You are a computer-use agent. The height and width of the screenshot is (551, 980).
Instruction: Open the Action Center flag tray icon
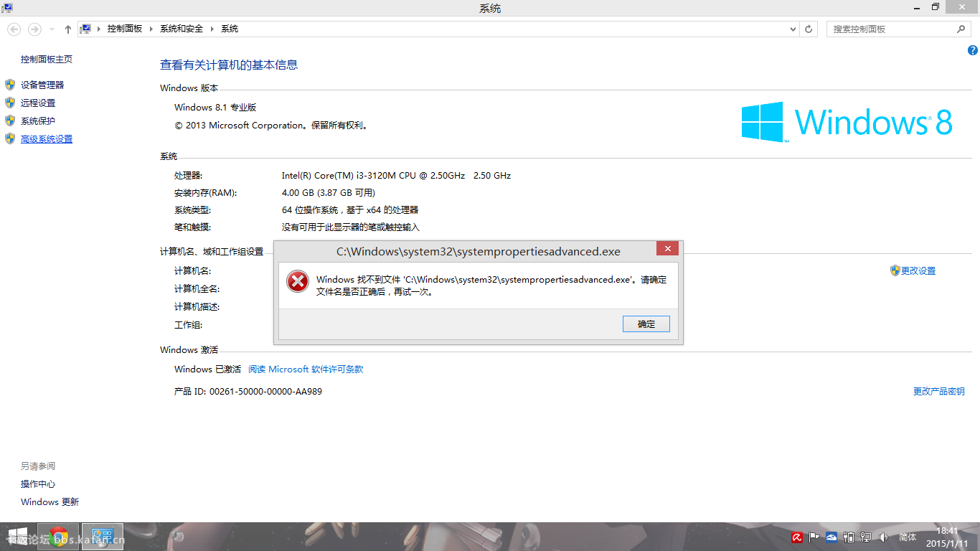click(x=814, y=537)
